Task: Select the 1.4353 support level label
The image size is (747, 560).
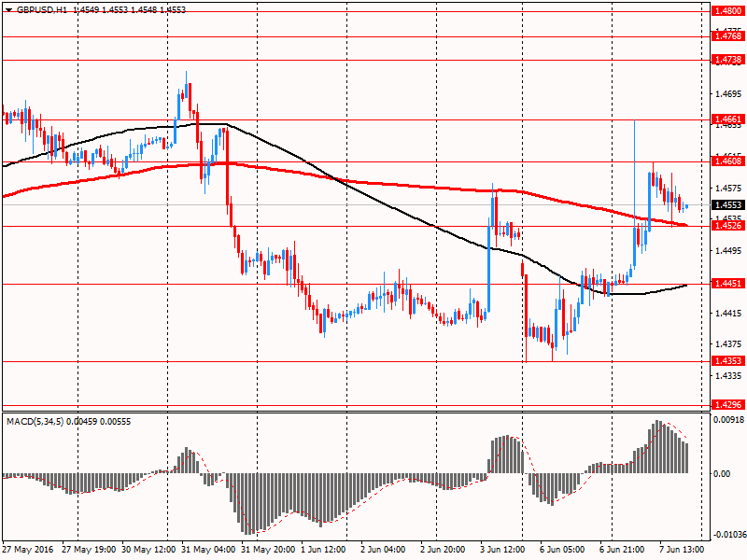Action: click(x=727, y=361)
